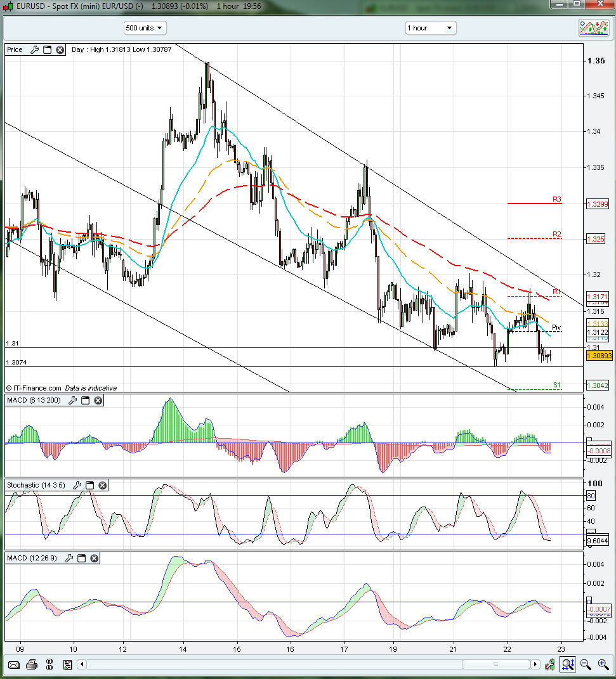Open Stochastic (14 3 5) wrench settings
616x679 pixels.
[77, 485]
